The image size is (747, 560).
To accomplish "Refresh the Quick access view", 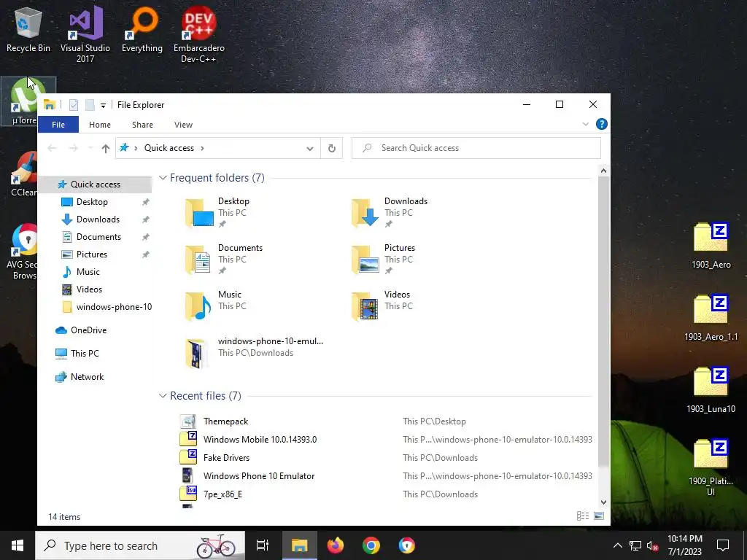I will point(332,148).
